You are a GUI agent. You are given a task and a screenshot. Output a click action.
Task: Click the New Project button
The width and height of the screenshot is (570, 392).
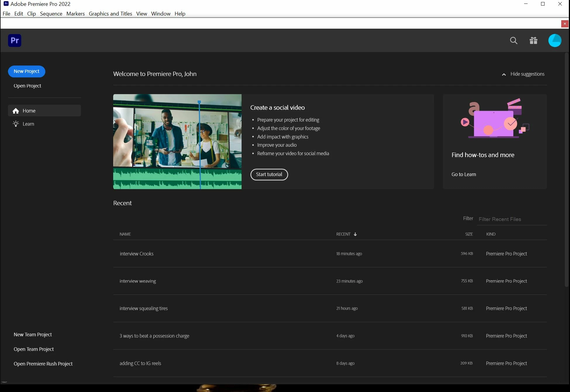pyautogui.click(x=26, y=71)
